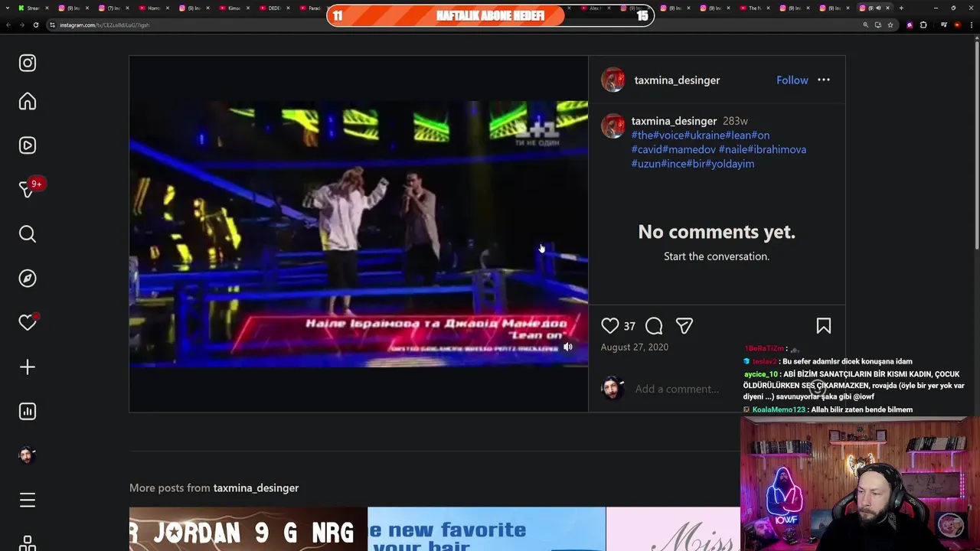980x551 pixels.
Task: Click the 37 likes count
Action: [x=629, y=326]
